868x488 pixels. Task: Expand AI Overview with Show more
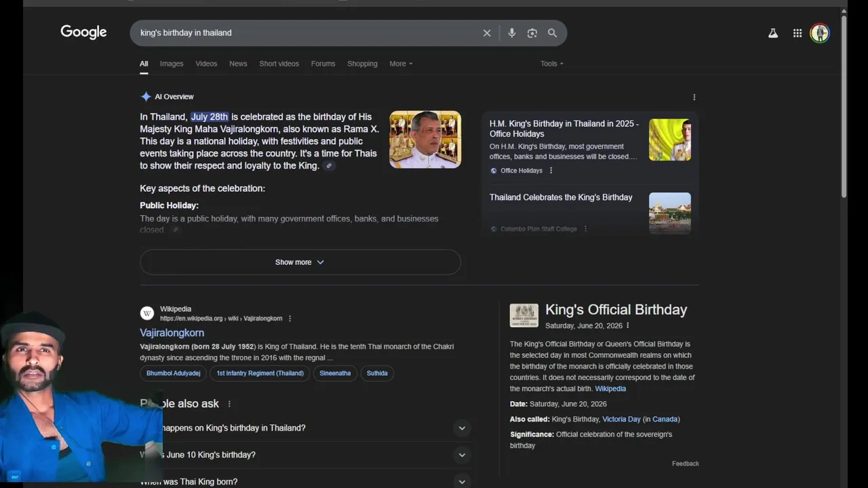tap(300, 262)
